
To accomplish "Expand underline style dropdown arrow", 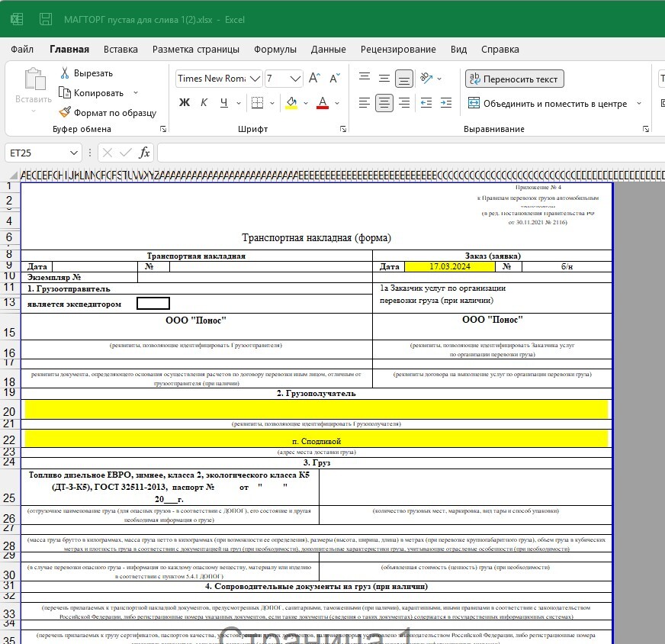I will 239,103.
